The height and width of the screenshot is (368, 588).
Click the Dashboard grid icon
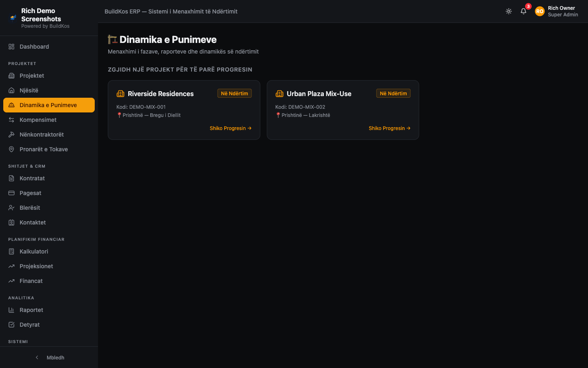coord(11,47)
